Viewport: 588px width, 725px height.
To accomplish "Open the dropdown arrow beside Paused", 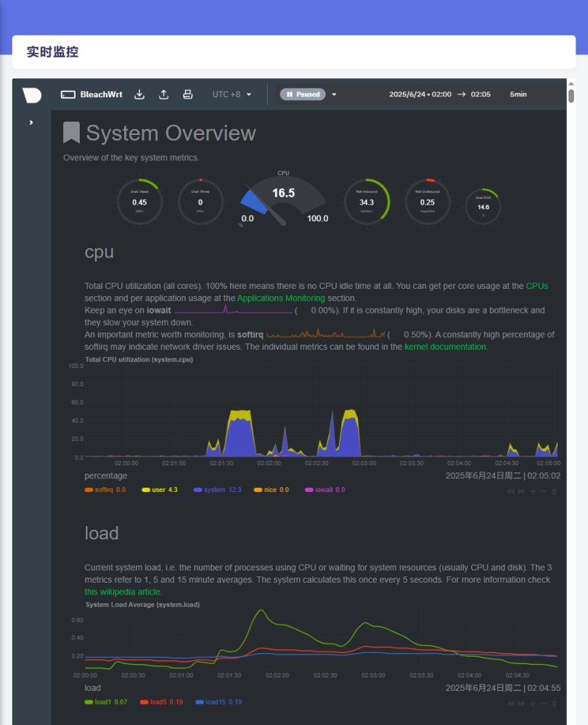I will click(x=335, y=94).
